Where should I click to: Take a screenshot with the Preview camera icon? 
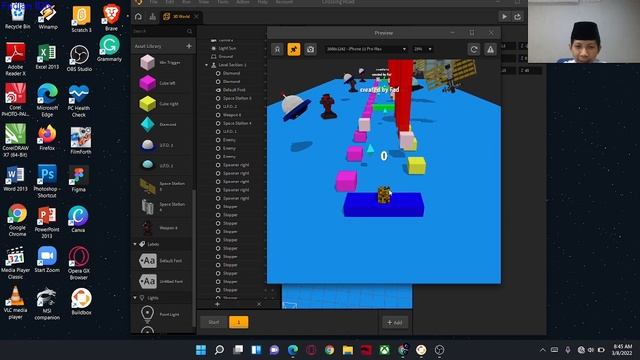tap(310, 49)
